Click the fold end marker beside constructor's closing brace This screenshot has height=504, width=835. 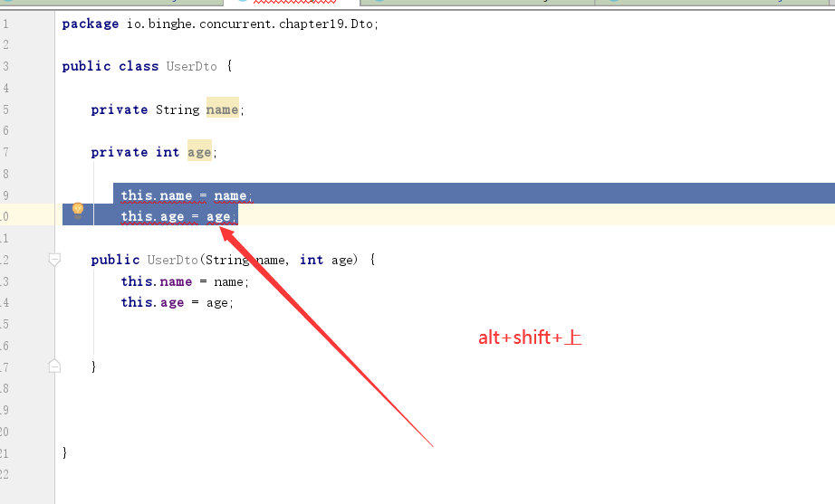(x=54, y=366)
